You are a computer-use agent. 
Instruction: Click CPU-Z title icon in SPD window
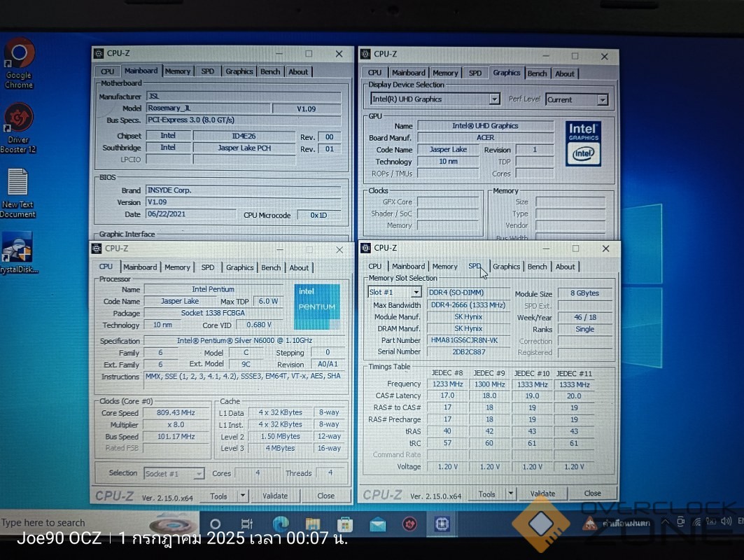(366, 248)
